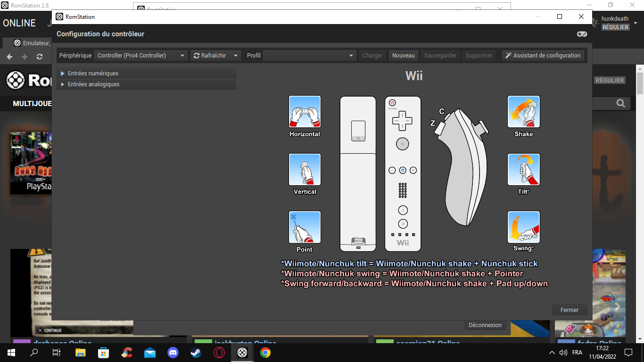Viewport: 644px width, 362px height.
Task: Click the disabled Supprimer button
Action: [479, 56]
